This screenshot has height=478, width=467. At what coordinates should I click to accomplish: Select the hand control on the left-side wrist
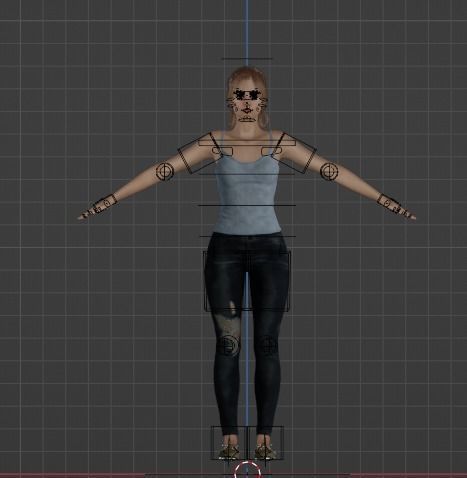pyautogui.click(x=106, y=203)
